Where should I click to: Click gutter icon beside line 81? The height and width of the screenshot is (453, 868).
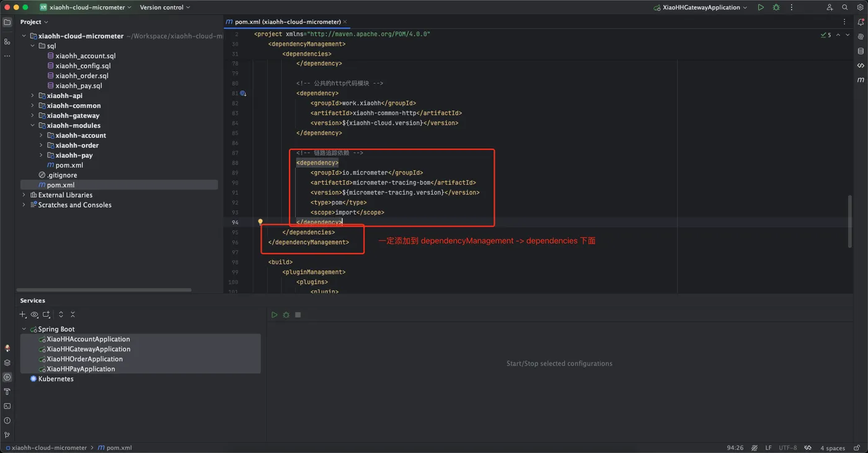[x=243, y=94]
